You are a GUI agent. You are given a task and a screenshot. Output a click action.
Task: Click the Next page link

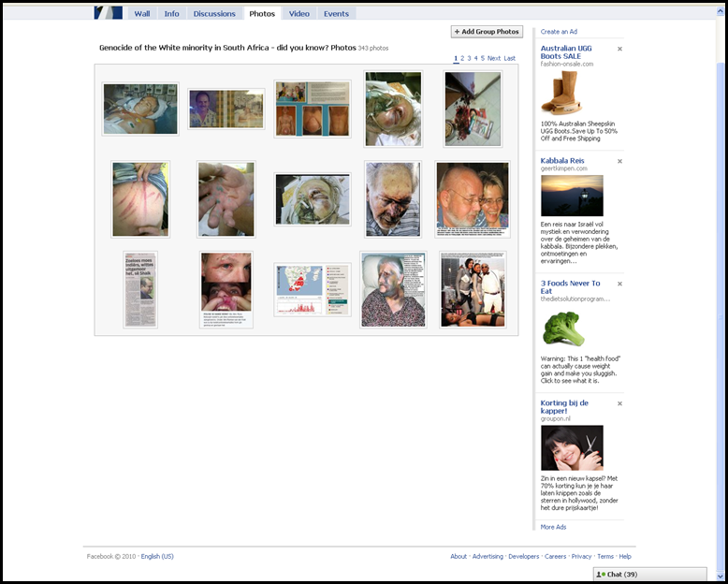(494, 58)
